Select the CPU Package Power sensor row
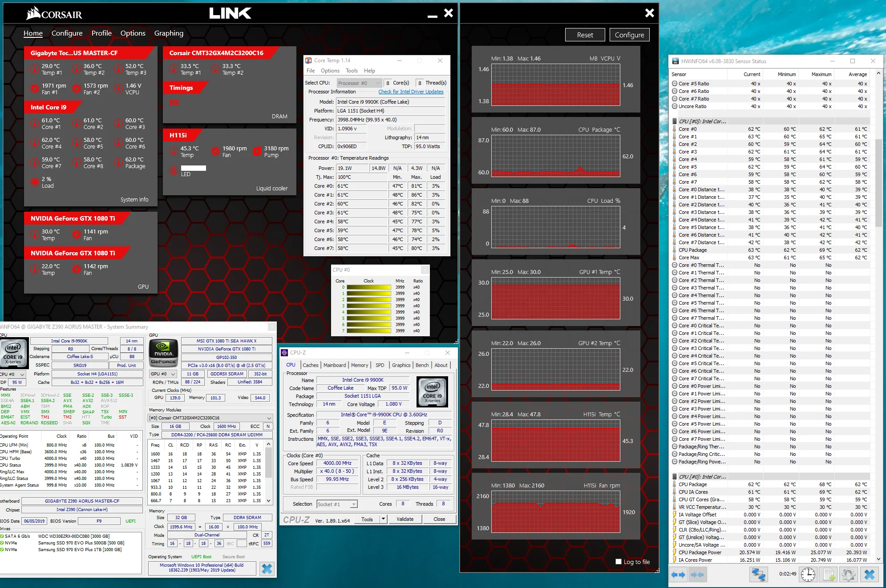The width and height of the screenshot is (886, 588). coord(770,552)
